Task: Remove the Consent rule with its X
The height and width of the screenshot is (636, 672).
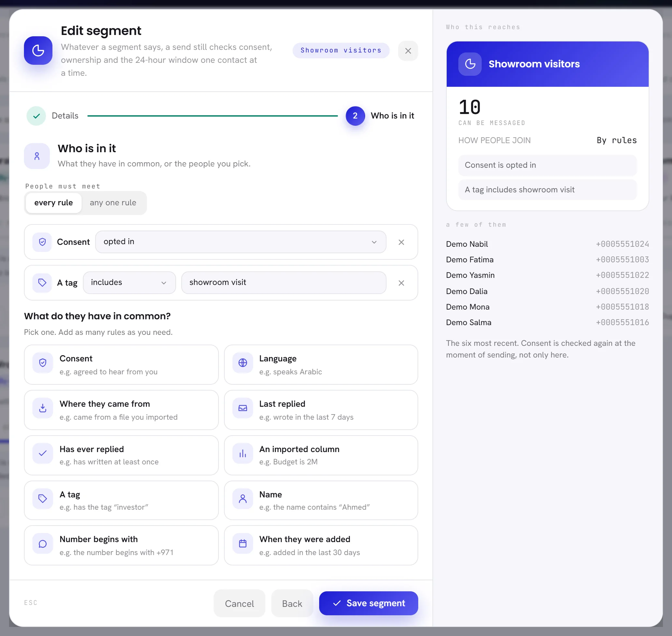Action: 401,242
